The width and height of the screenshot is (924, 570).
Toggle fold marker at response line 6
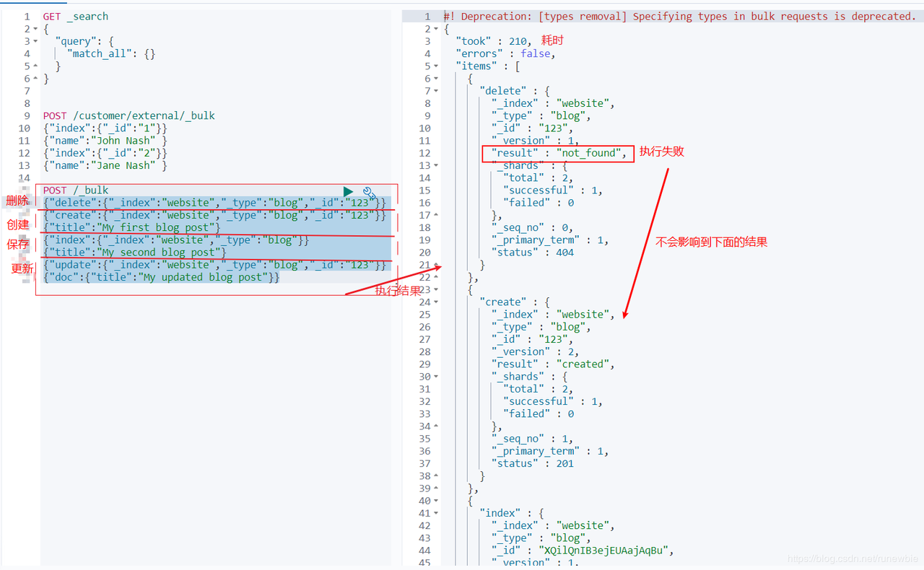click(x=437, y=79)
